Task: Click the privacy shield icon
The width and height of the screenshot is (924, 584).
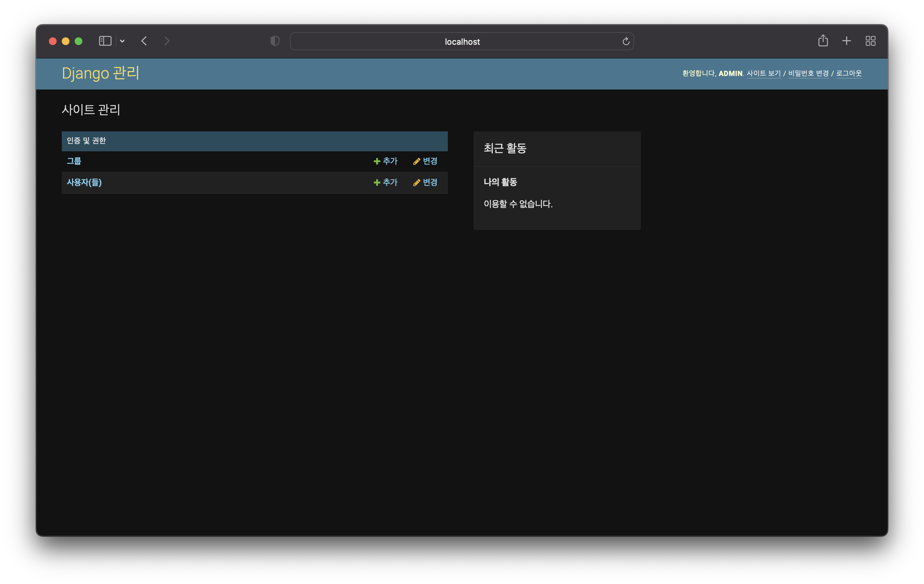Action: (x=275, y=41)
